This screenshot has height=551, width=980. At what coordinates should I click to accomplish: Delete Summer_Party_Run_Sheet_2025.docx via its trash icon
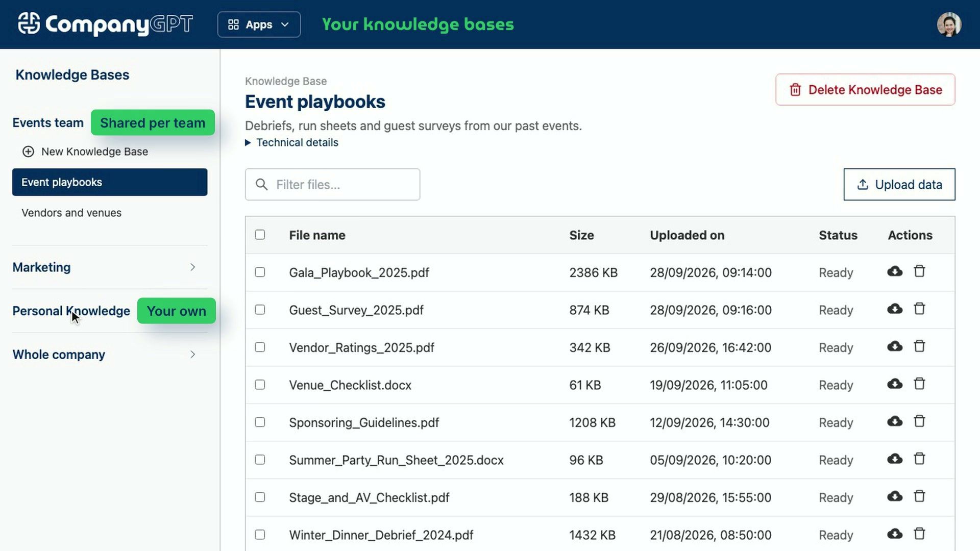919,459
